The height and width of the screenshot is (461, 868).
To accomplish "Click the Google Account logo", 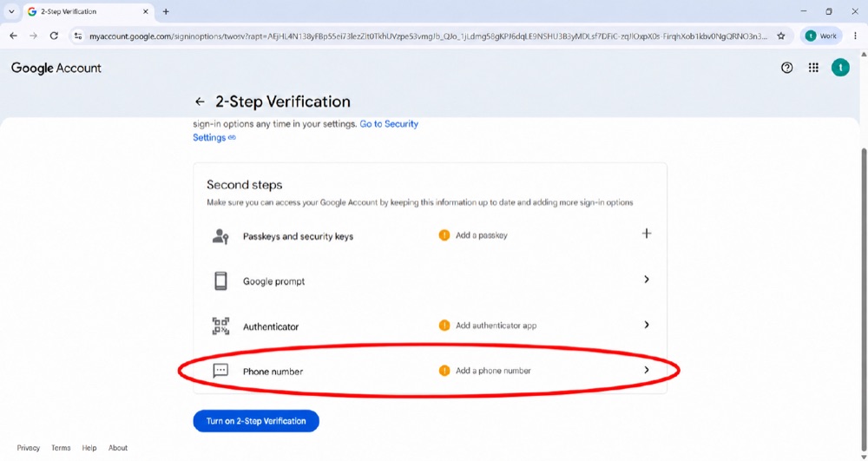I will (56, 68).
